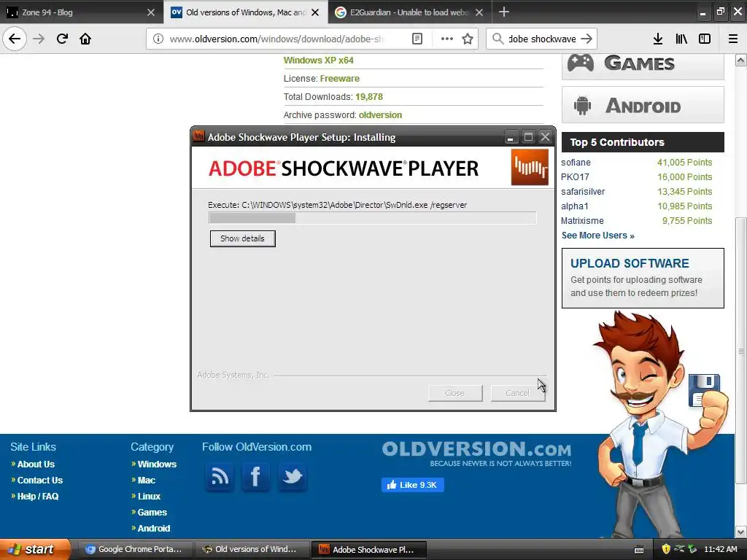Switch to Adobe Shockwave Player taskbar item
Screen dimensions: 747x560
point(368,549)
